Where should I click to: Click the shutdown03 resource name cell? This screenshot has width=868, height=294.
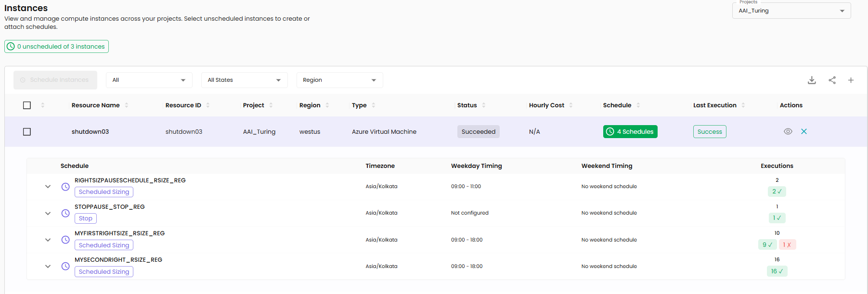point(91,132)
